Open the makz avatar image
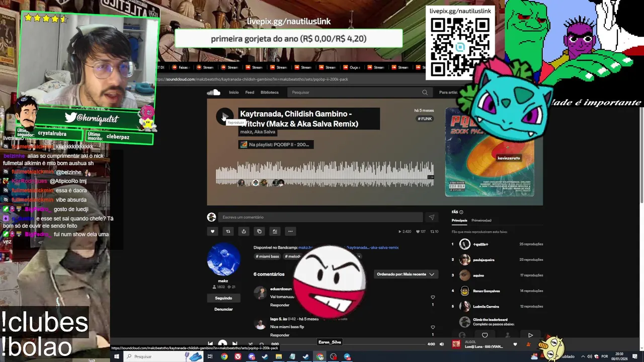 (223, 259)
